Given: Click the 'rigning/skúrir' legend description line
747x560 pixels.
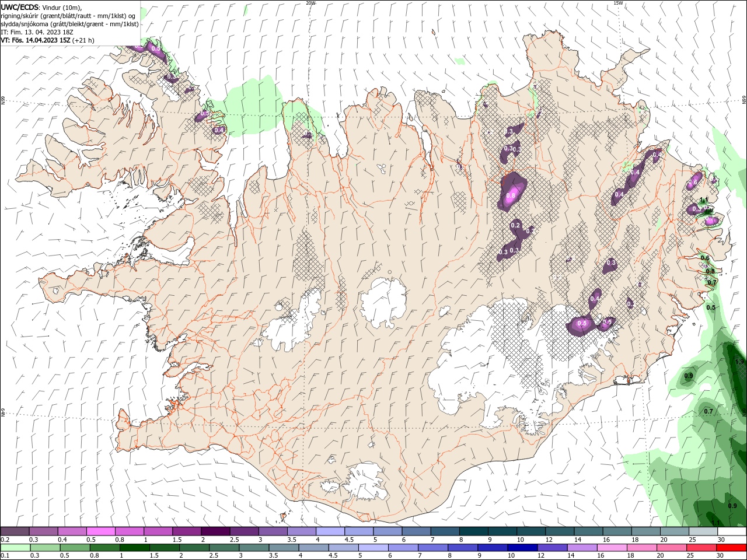Looking at the screenshot, I should coord(68,16).
